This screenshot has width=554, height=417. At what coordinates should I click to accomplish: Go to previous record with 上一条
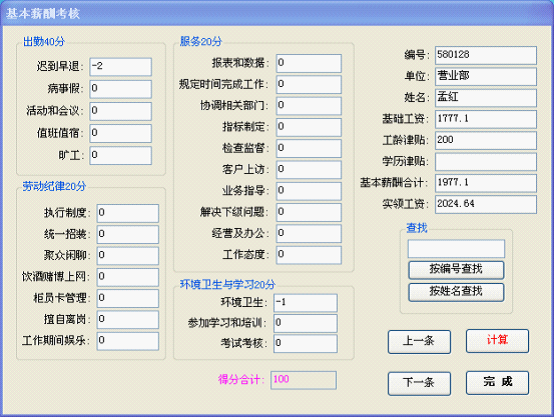pyautogui.click(x=419, y=342)
